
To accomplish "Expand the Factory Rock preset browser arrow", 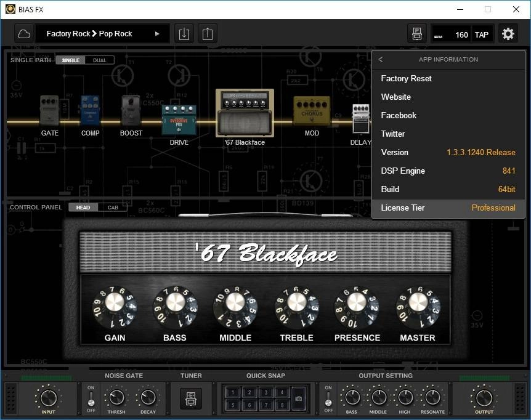I will coord(157,34).
